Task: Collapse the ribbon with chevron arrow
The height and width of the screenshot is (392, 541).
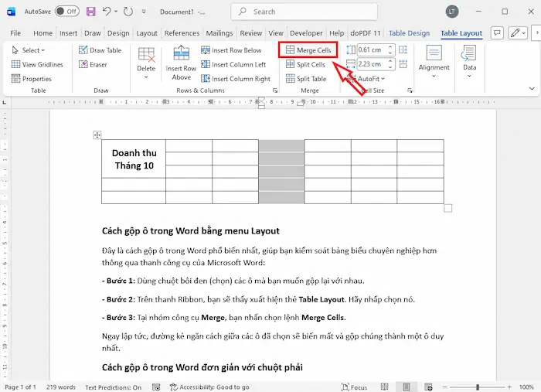Action: tap(532, 89)
